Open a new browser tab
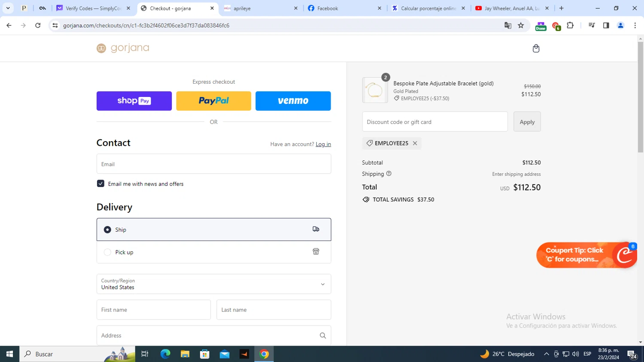Image resolution: width=644 pixels, height=362 pixels. (x=562, y=8)
